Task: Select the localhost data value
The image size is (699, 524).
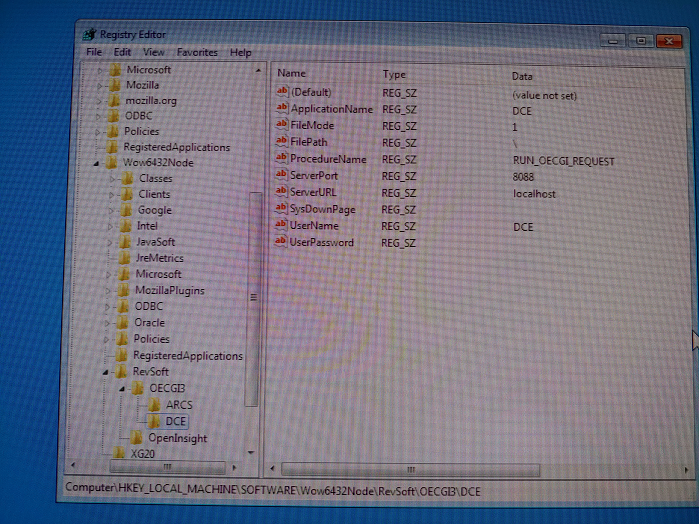Action: point(534,194)
